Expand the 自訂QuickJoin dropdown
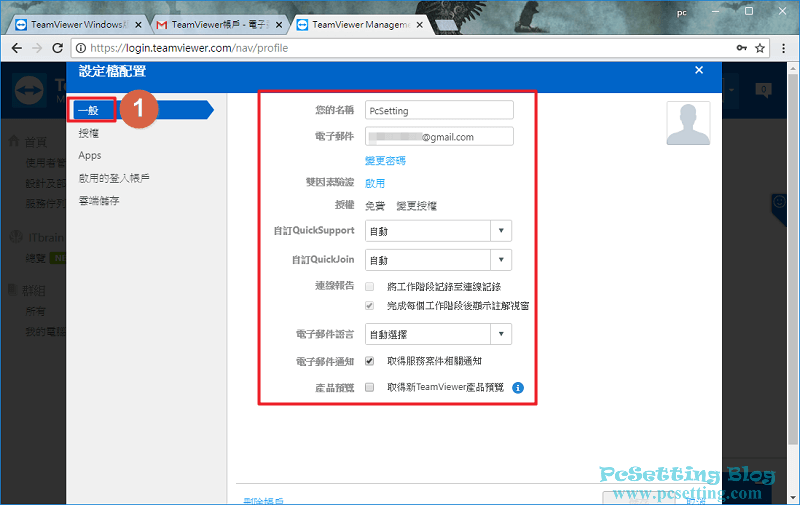This screenshot has width=800, height=505. [x=438, y=260]
